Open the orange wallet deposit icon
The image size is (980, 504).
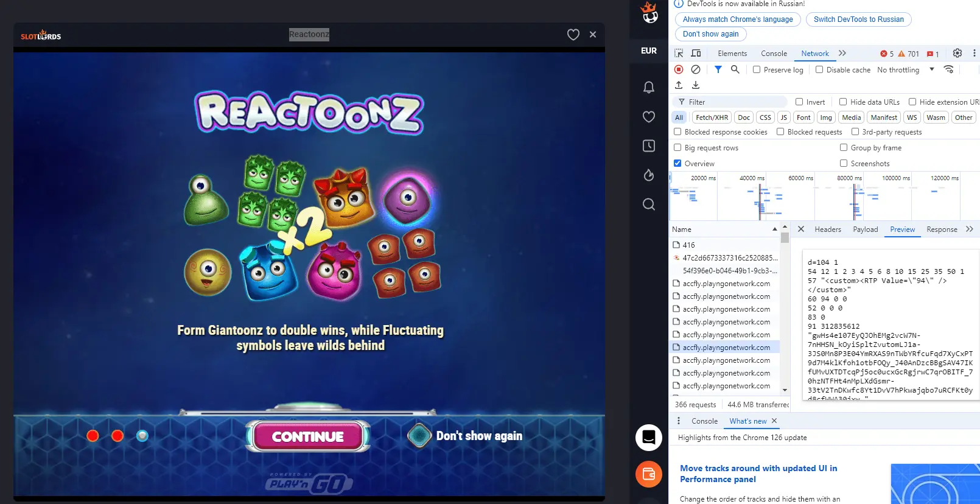(x=649, y=474)
